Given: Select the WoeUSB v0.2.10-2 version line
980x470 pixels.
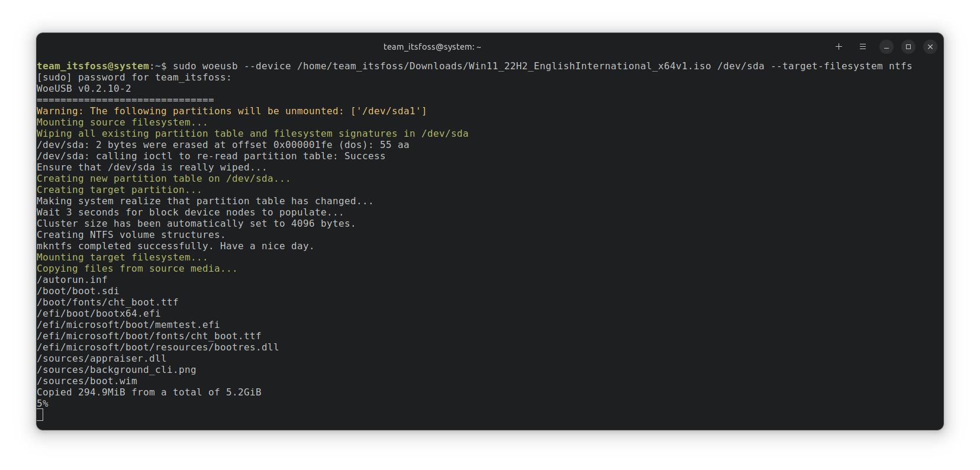Looking at the screenshot, I should (x=85, y=88).
